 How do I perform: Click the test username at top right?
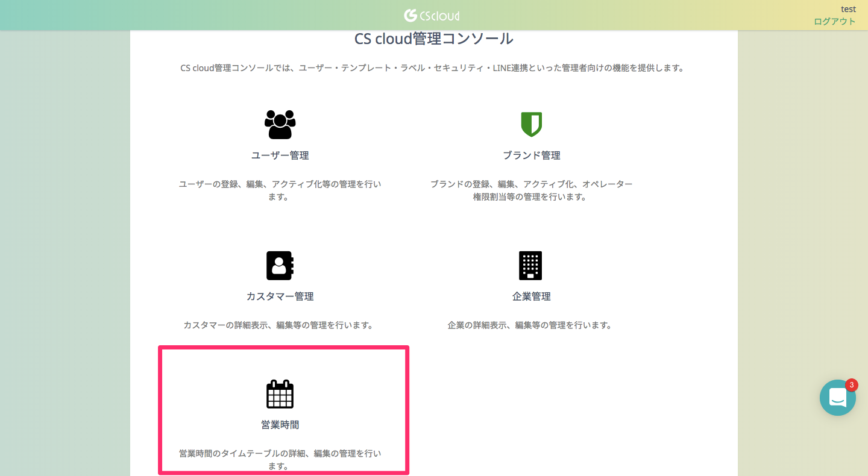[848, 9]
